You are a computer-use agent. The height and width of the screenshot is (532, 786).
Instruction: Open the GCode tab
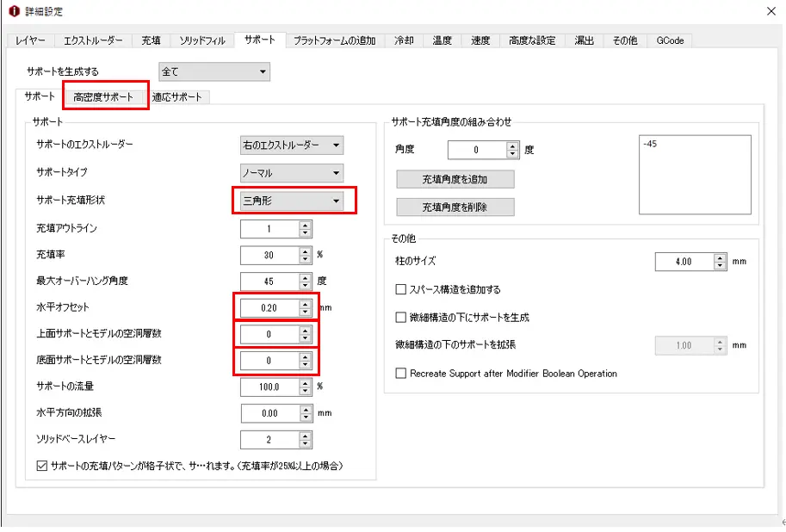[x=671, y=40]
